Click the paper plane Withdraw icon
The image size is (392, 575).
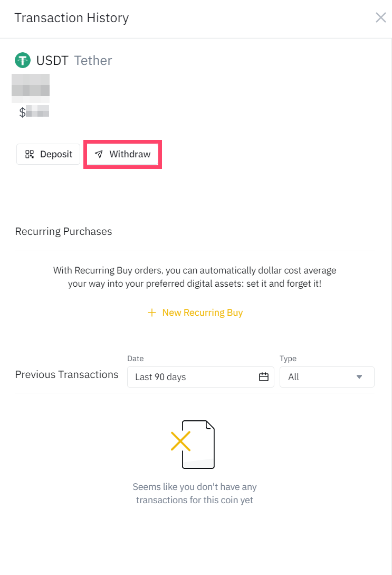(x=99, y=154)
